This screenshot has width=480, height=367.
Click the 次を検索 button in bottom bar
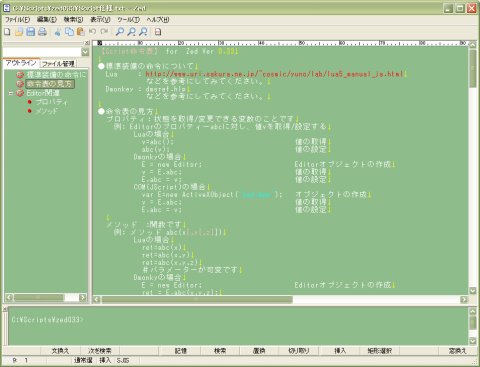pyautogui.click(x=99, y=351)
